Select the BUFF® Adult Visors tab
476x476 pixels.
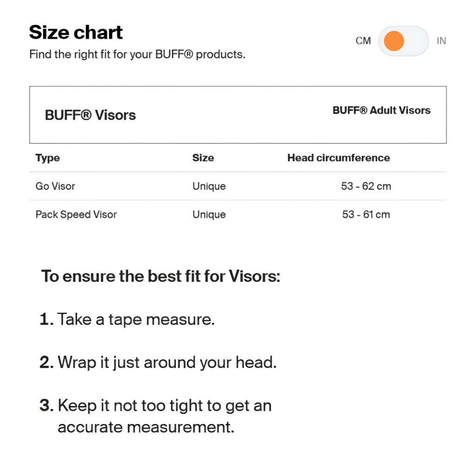(x=382, y=110)
